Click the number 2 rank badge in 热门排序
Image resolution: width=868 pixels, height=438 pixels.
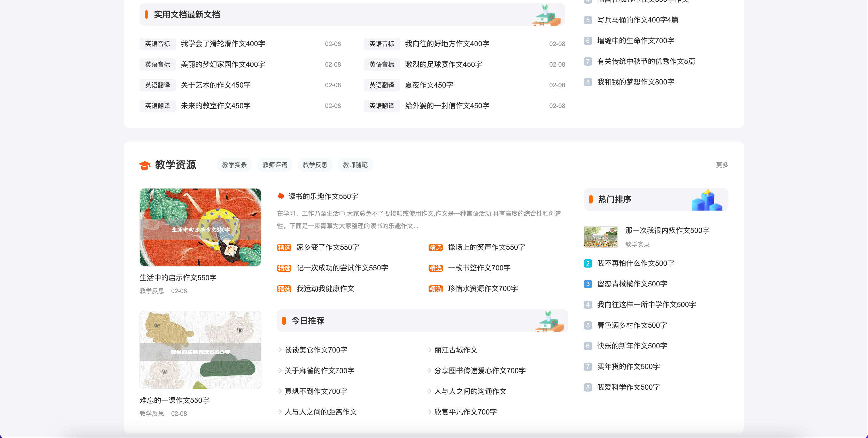pos(588,263)
